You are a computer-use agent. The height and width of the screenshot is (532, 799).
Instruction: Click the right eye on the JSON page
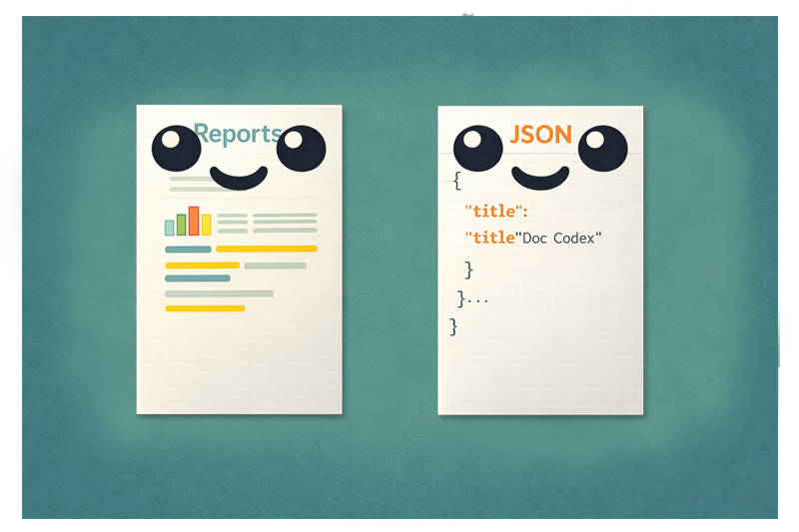click(x=602, y=150)
